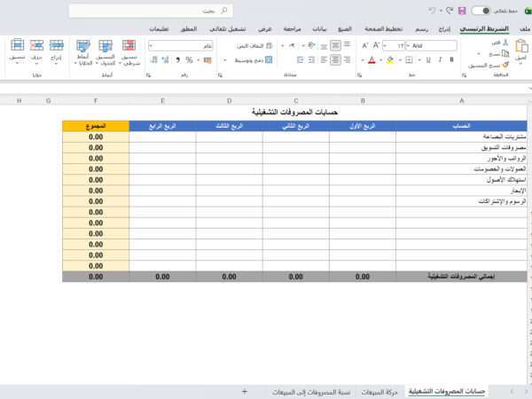Add a new sheet with the plus button
Screen dimensions: 532x399
[x=245, y=391]
